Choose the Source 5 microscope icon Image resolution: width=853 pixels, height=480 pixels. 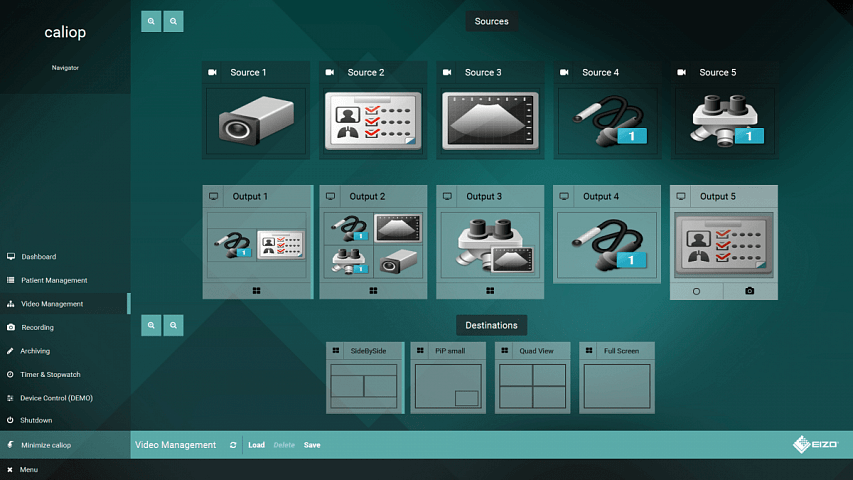(x=724, y=121)
